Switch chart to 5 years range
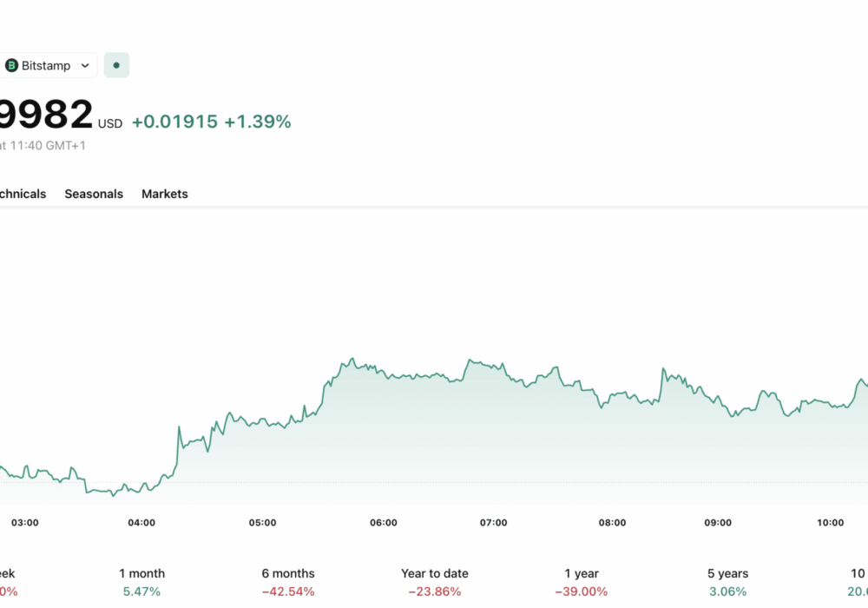 (x=727, y=582)
